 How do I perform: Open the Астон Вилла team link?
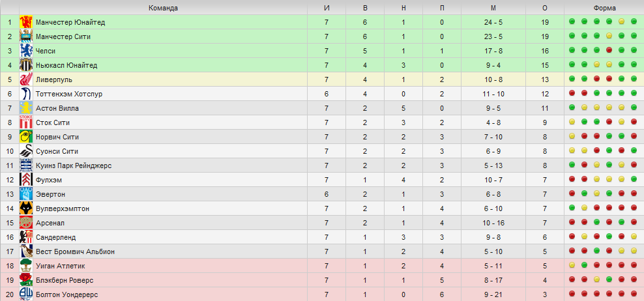[57, 108]
